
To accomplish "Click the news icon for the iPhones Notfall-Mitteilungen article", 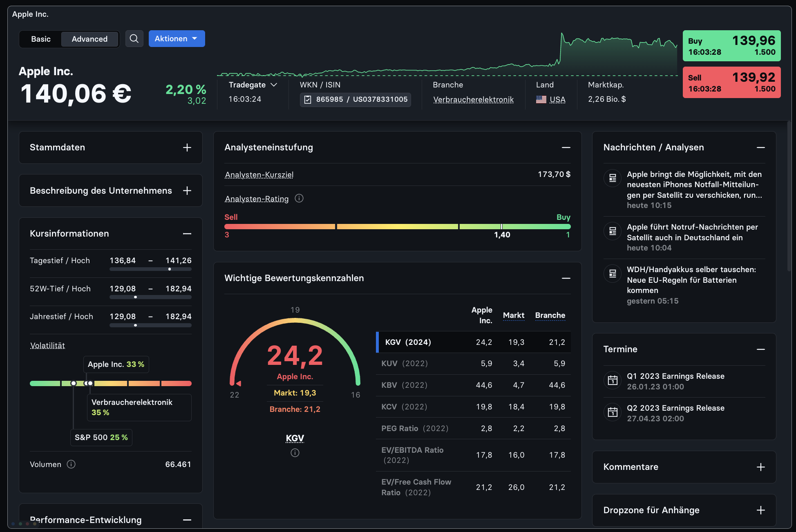I will [x=613, y=178].
